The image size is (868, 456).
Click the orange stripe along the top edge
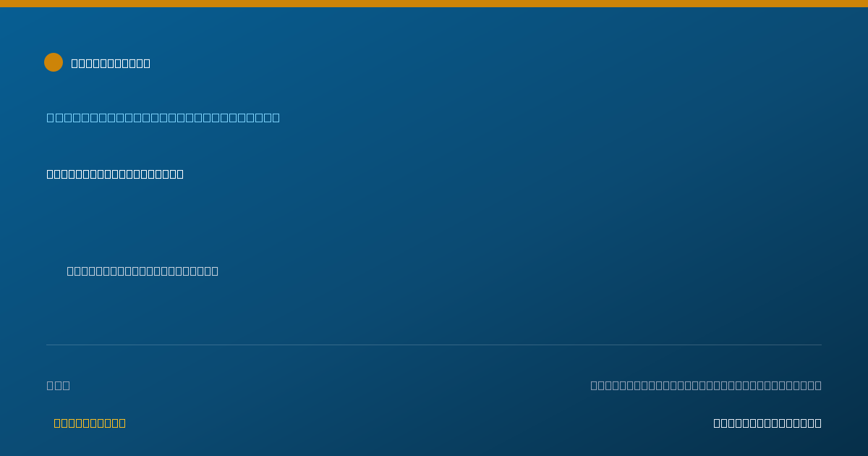click(x=434, y=4)
